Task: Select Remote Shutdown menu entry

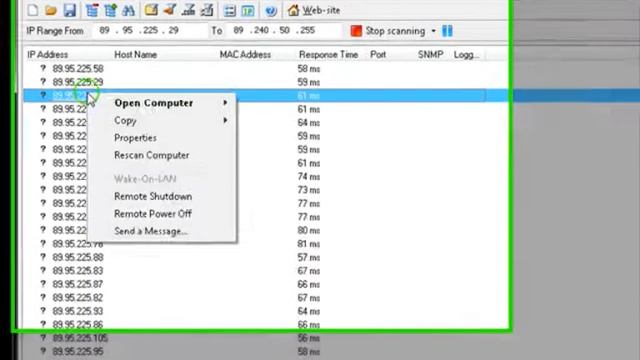Action: pyautogui.click(x=153, y=196)
